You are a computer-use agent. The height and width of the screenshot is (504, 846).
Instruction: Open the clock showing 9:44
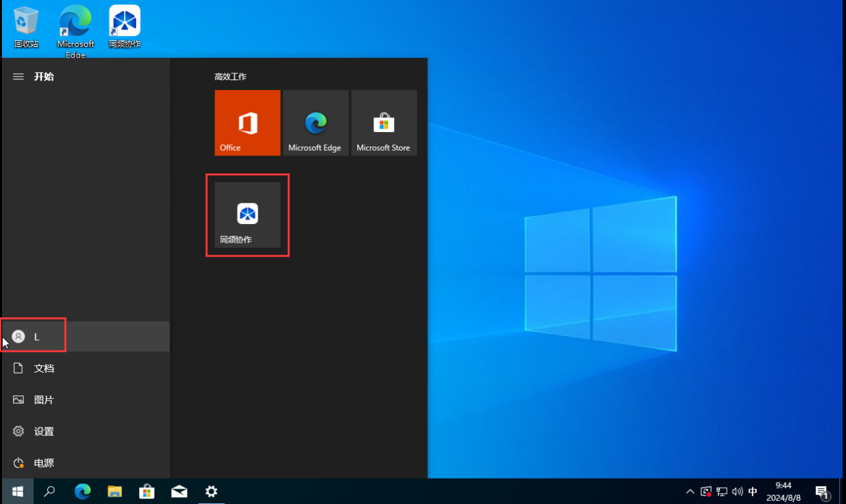point(784,491)
